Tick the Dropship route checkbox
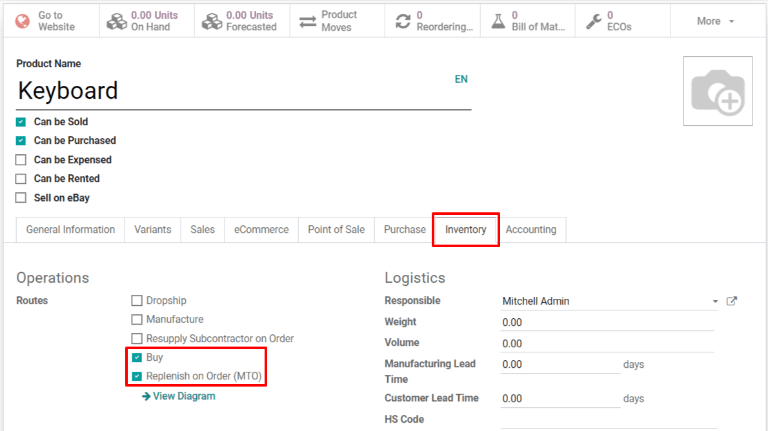 tap(137, 301)
